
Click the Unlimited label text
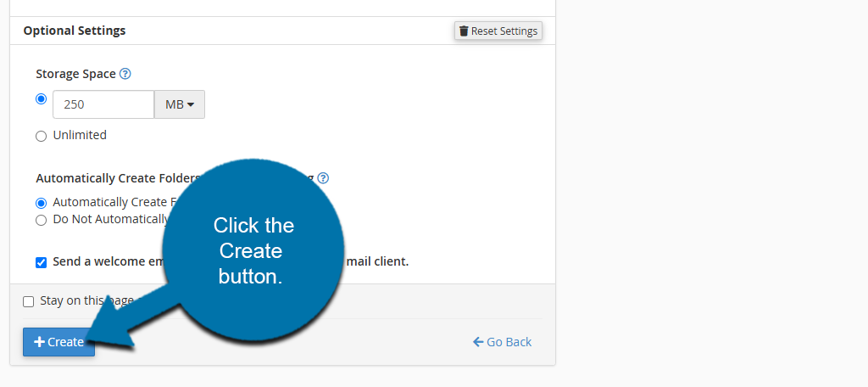coord(80,135)
